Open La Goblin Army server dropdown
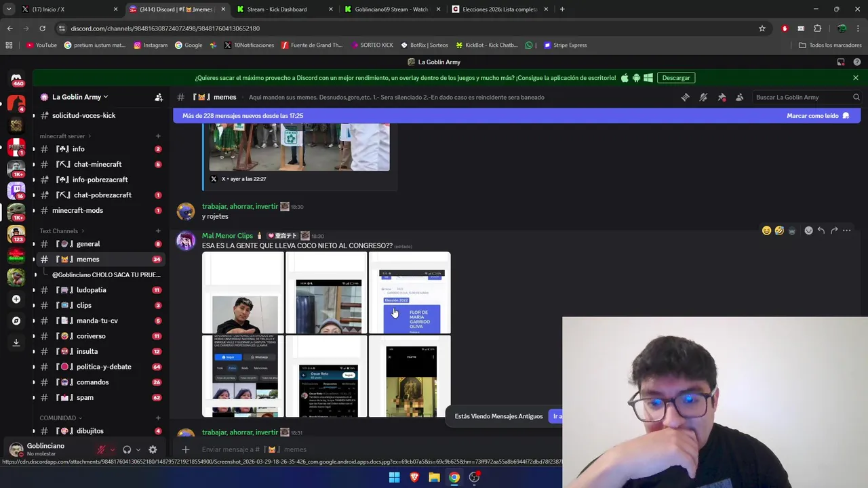This screenshot has width=868, height=488. (80, 97)
